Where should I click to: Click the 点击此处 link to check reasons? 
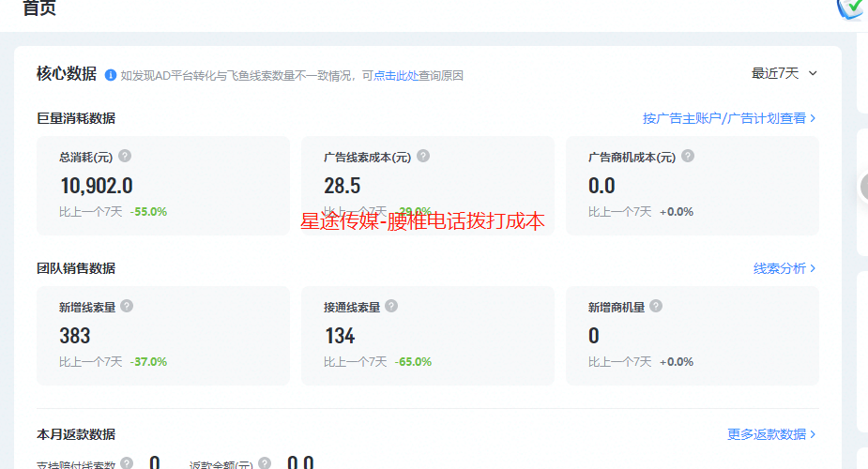(396, 76)
